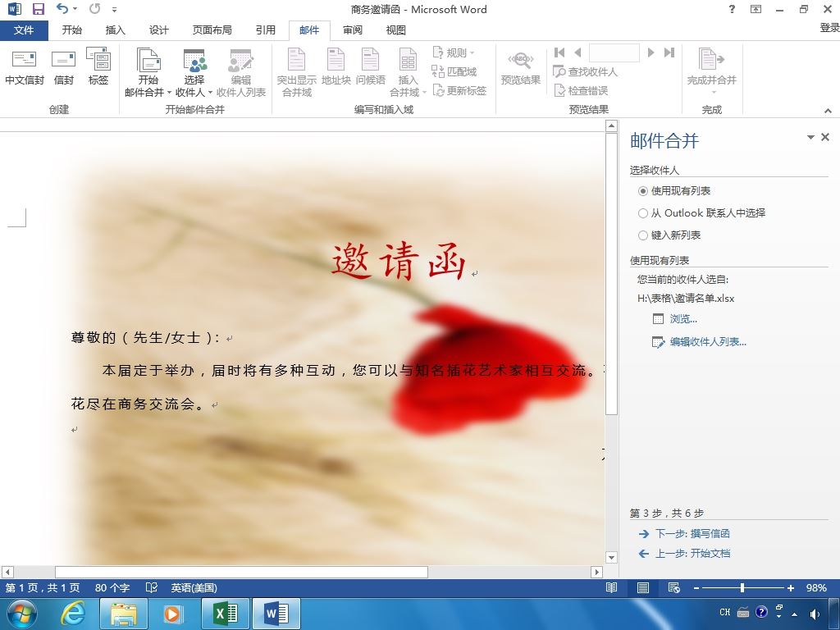The image size is (840, 630).
Task: Switch to the 引用 tab
Action: pos(265,30)
